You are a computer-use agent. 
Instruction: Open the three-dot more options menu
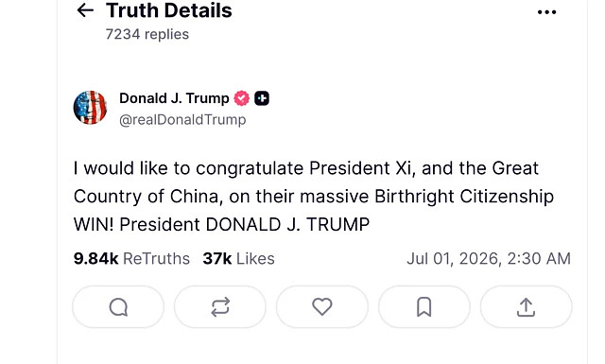pyautogui.click(x=546, y=12)
